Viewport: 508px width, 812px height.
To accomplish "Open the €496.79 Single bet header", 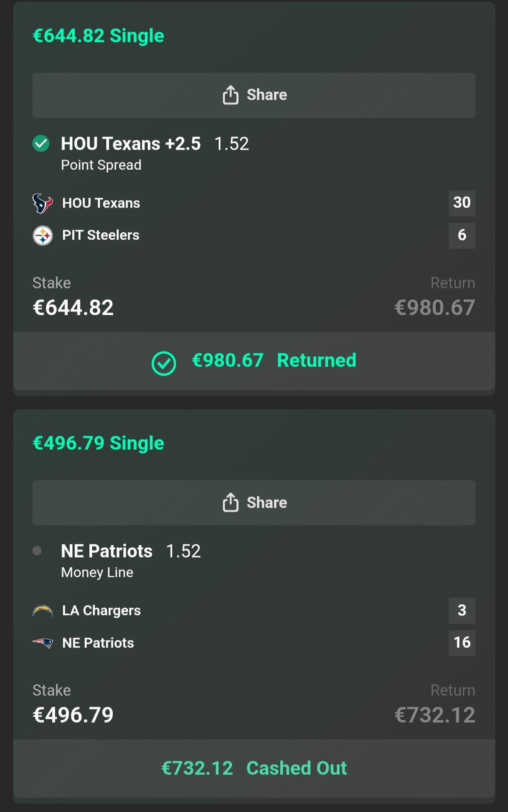I will pos(98,443).
